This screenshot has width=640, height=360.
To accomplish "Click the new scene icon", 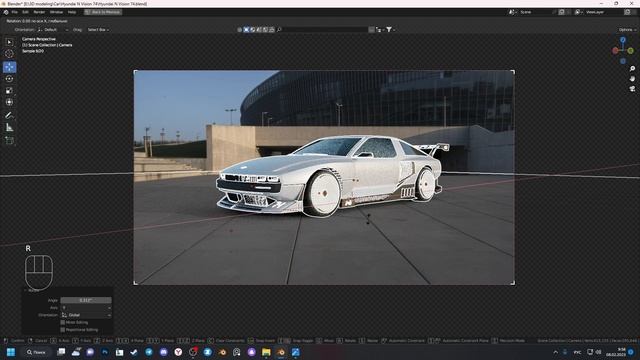I will 562,12.
